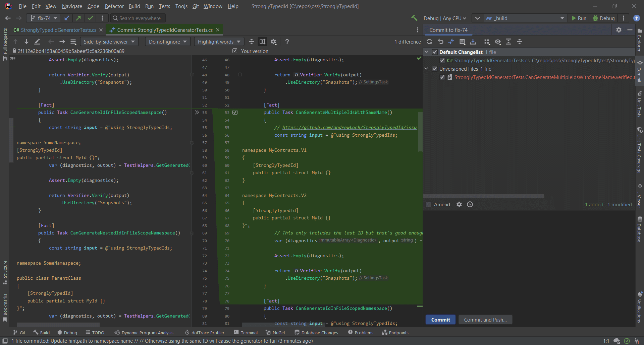Click Group By icon in commit toolbar
The image size is (644, 345).
pyautogui.click(x=487, y=42)
